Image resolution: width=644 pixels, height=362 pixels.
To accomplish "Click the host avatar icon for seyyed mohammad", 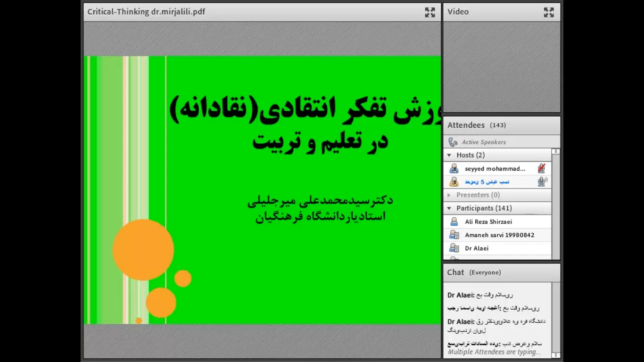I will tap(454, 169).
